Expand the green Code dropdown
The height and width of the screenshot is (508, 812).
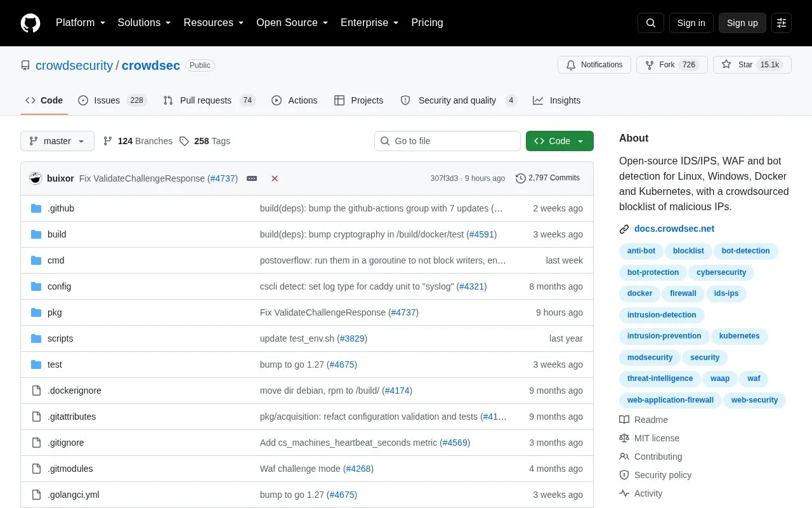click(x=560, y=141)
